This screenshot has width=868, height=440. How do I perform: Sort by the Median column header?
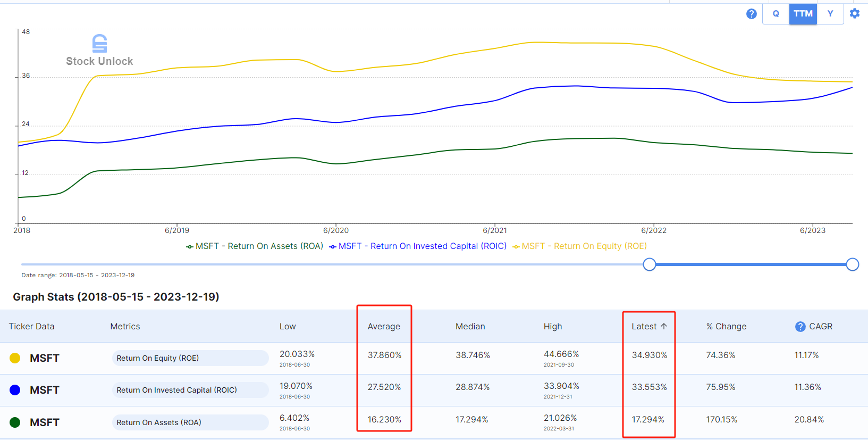tap(470, 327)
